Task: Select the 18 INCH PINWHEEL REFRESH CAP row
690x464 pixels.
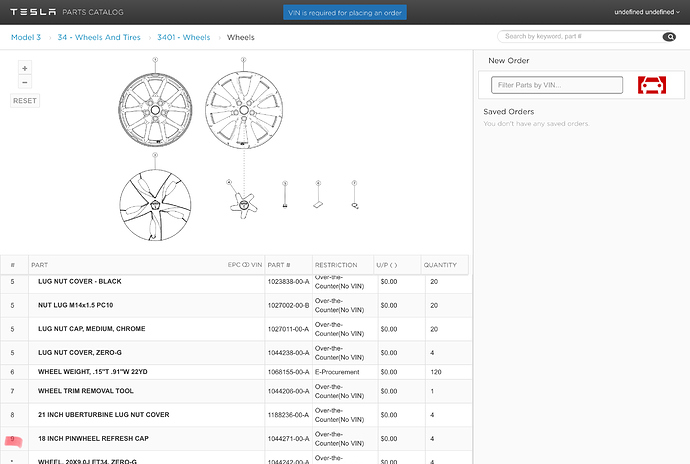Action: (236, 438)
